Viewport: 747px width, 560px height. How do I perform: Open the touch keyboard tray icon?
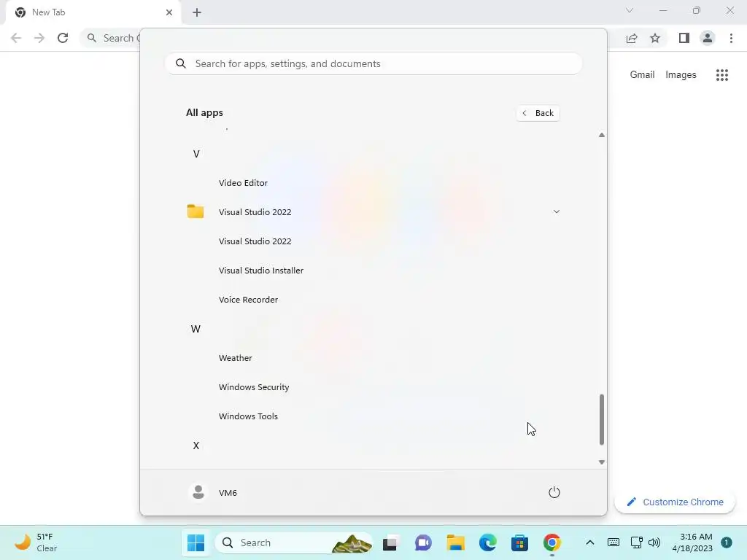(x=613, y=542)
